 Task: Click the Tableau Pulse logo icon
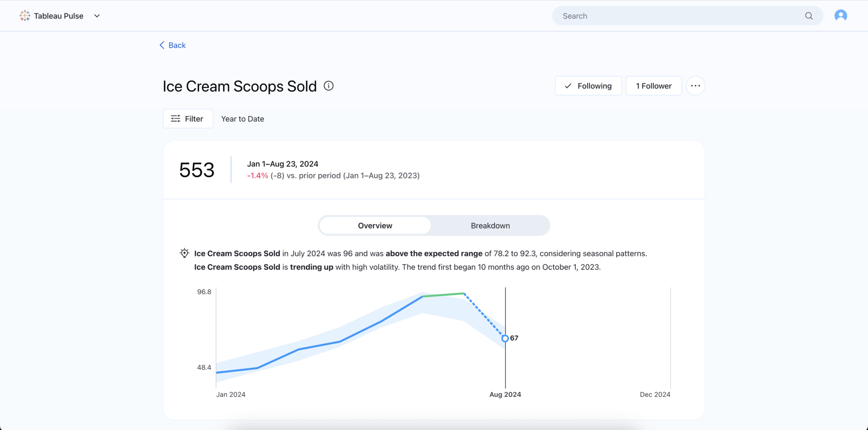pos(25,16)
